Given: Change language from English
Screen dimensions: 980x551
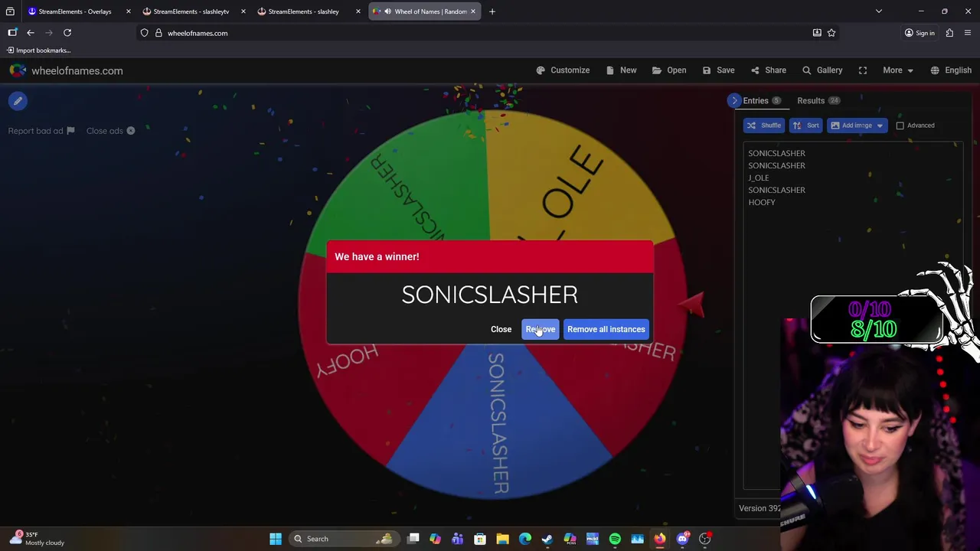Looking at the screenshot, I should point(951,70).
